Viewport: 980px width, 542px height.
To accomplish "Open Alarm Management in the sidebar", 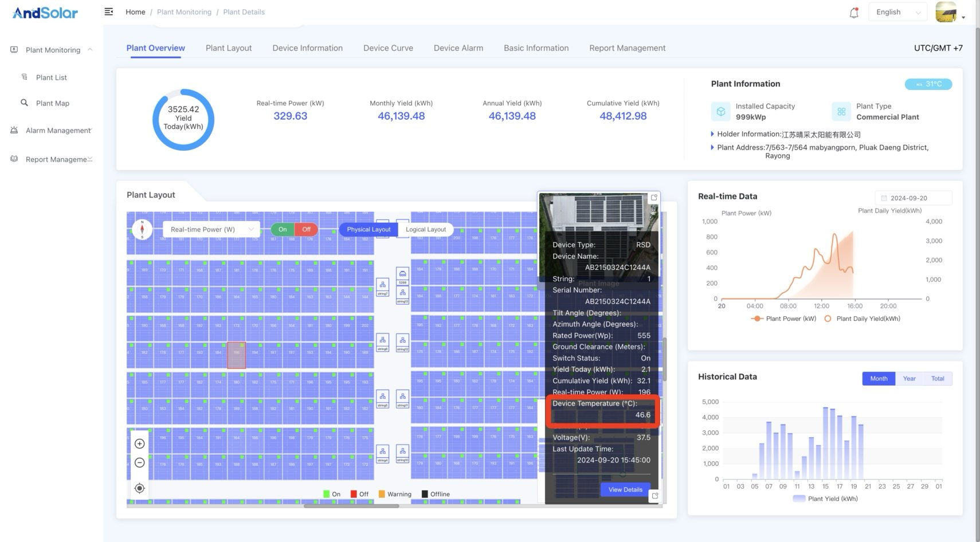I will pyautogui.click(x=58, y=131).
